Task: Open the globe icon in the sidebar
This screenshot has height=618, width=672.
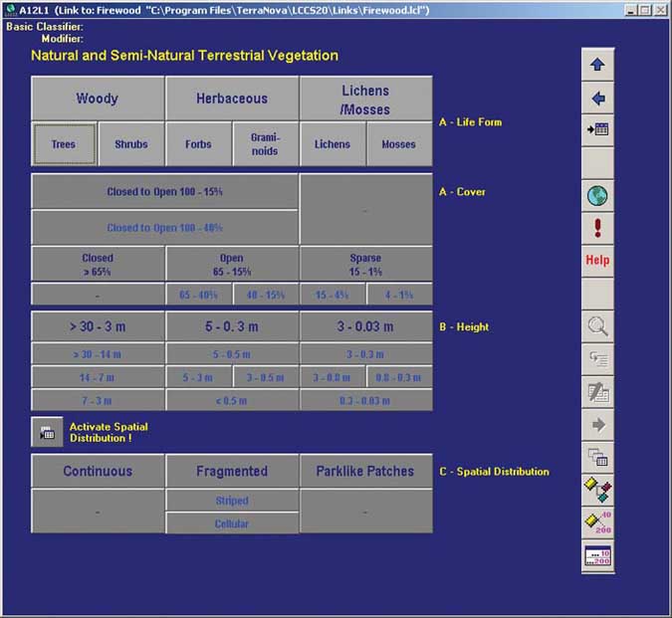Action: [598, 196]
